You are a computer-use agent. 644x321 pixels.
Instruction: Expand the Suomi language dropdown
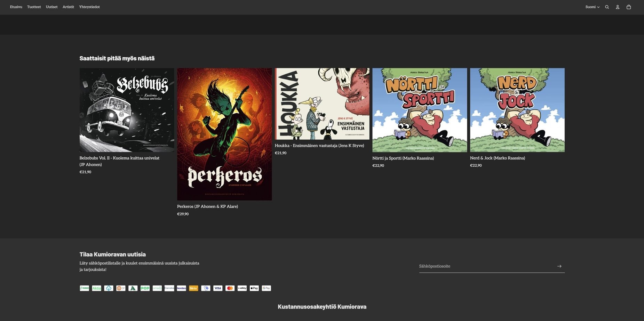[592, 7]
